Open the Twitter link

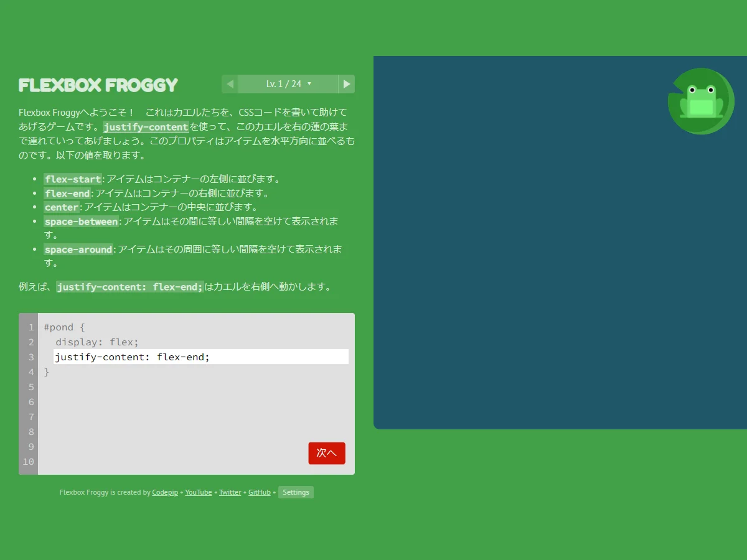(x=230, y=492)
